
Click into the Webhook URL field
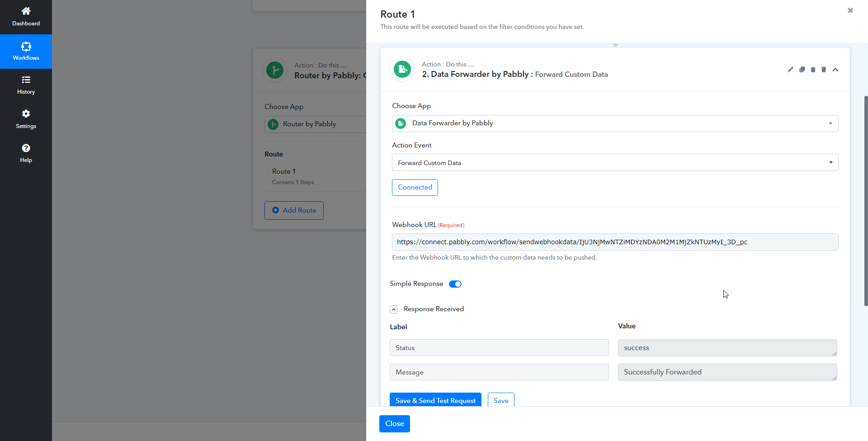pyautogui.click(x=615, y=242)
